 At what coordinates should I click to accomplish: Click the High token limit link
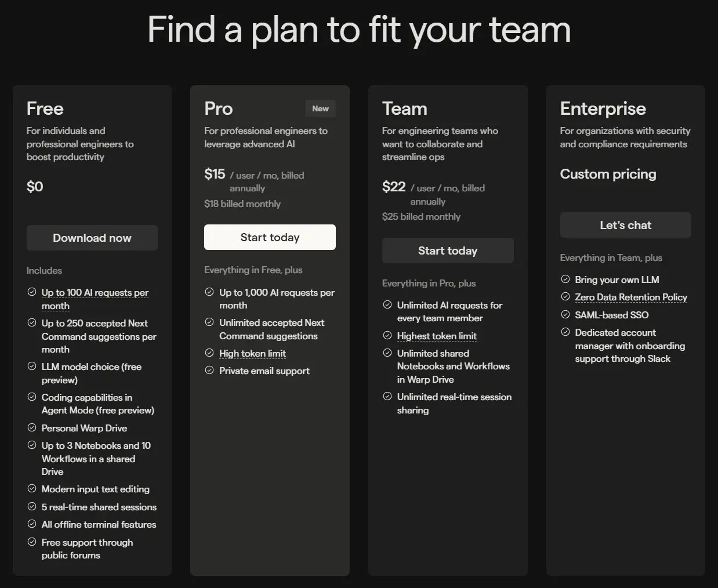point(252,353)
